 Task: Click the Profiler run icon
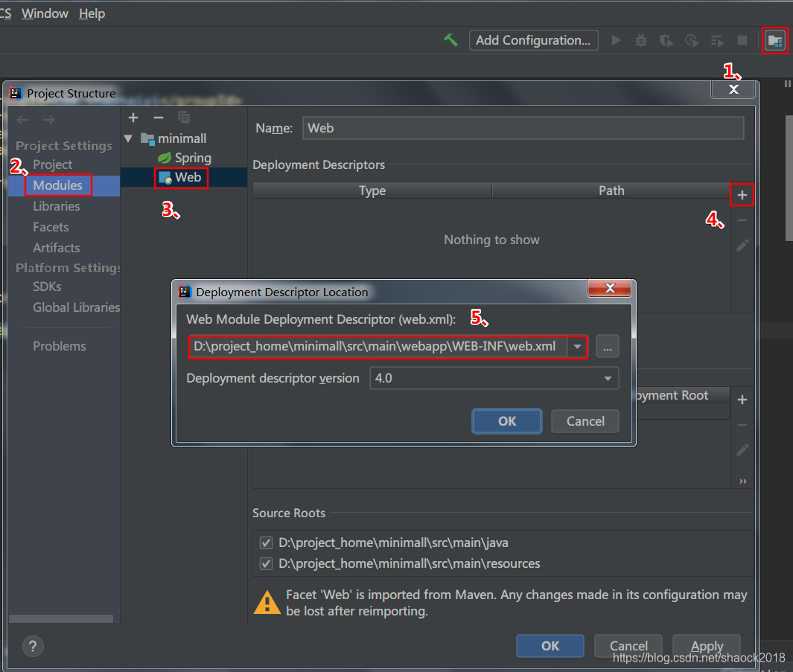coord(691,40)
